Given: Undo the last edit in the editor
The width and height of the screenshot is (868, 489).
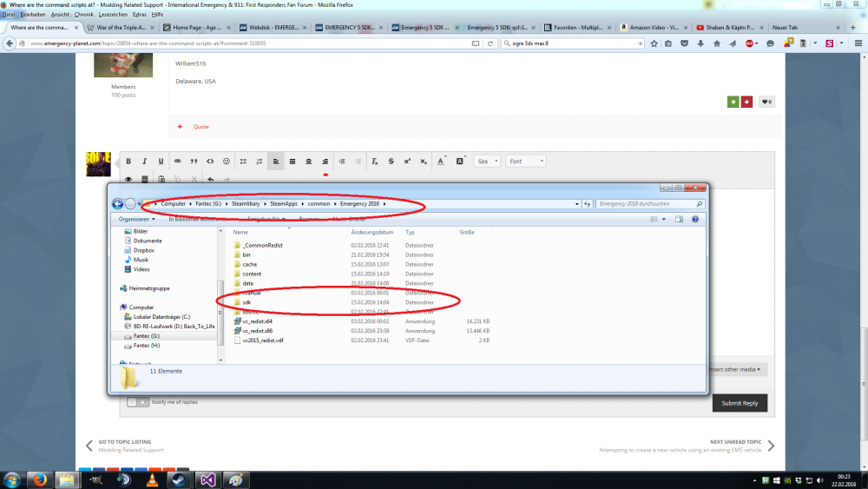Looking at the screenshot, I should (x=210, y=180).
